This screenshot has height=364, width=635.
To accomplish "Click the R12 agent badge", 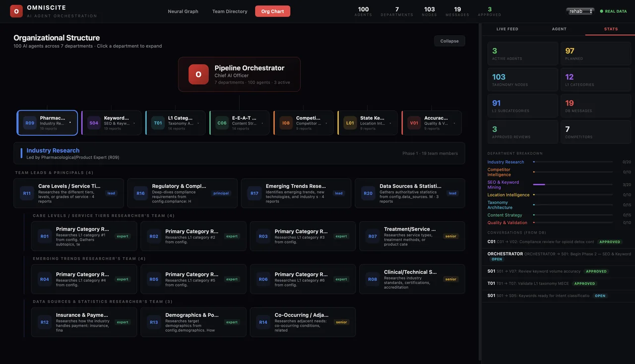I will pos(45,322).
